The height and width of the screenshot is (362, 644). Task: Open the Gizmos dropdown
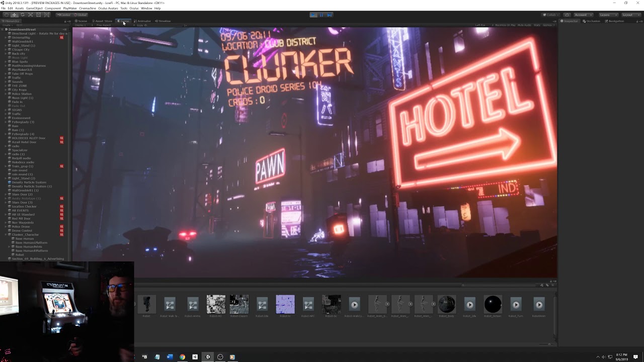[x=548, y=25]
